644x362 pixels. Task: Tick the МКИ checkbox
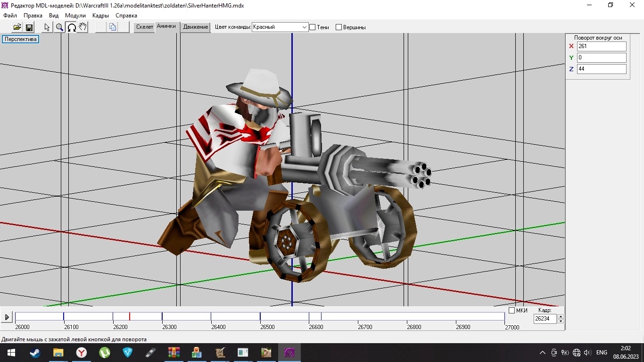click(512, 311)
